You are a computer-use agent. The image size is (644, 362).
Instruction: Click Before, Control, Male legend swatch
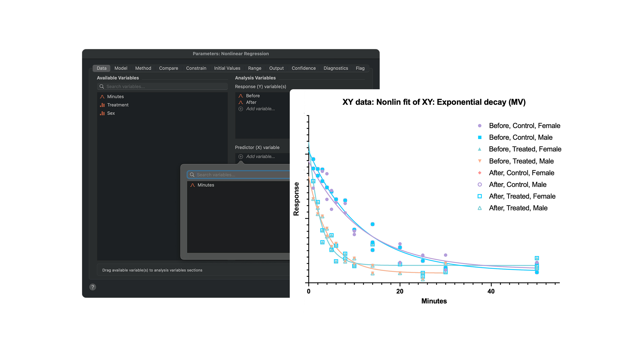point(480,137)
